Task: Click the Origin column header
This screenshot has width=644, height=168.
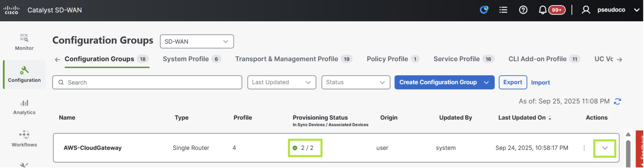Action: [389, 118]
